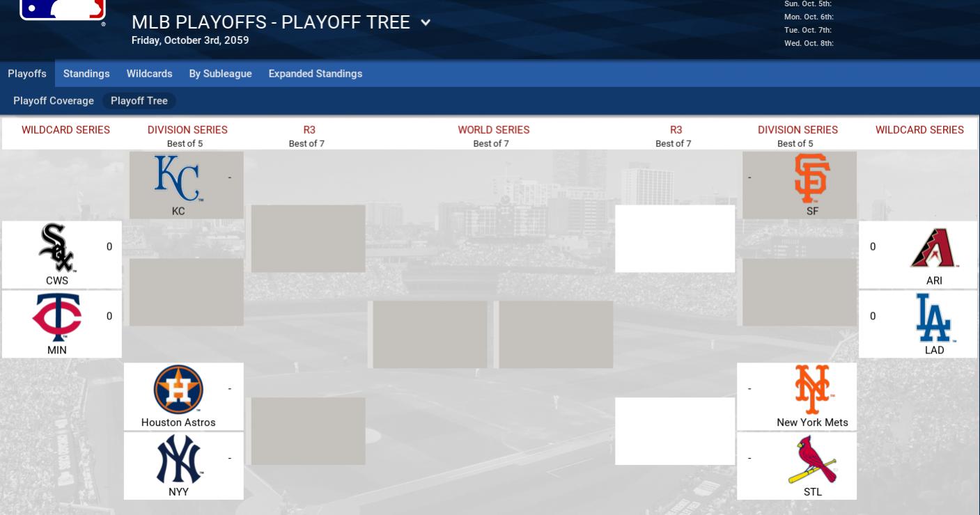This screenshot has height=515, width=980.
Task: Click the Kansas City Royals logo
Action: coord(178,178)
